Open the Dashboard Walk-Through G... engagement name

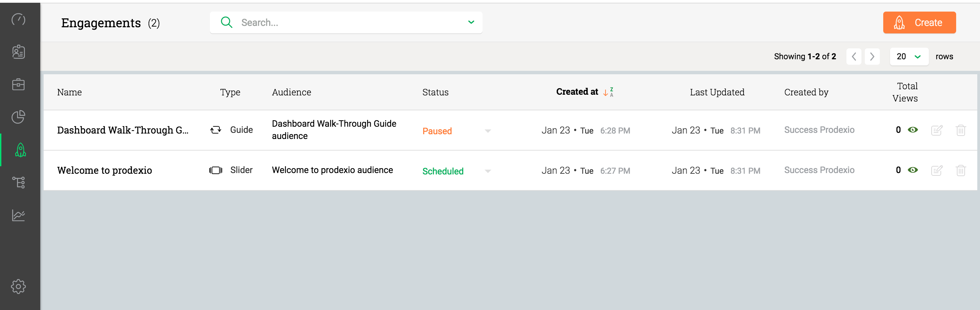pyautogui.click(x=123, y=130)
